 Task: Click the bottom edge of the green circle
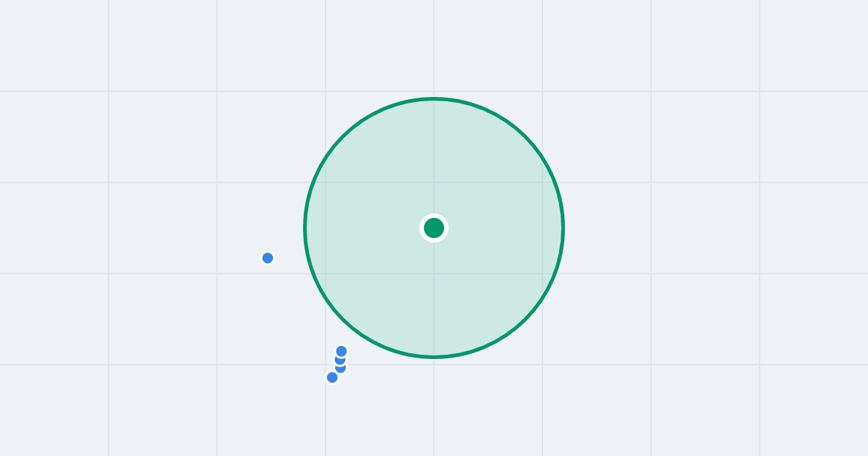tap(434, 356)
